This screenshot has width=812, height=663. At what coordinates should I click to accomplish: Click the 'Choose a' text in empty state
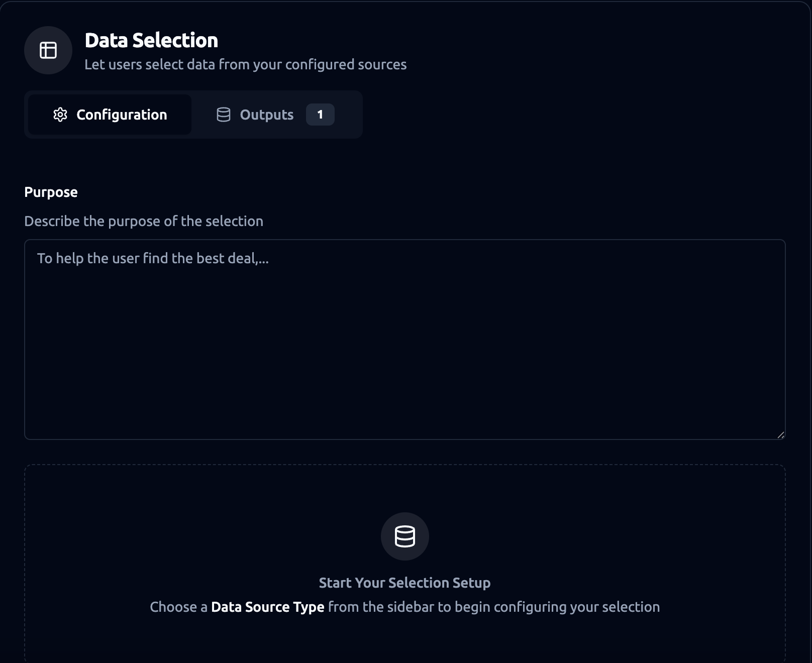pos(178,607)
